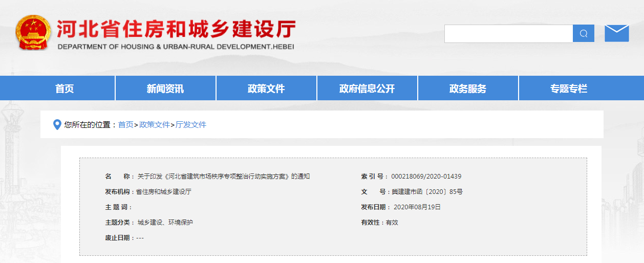Open the 政府信息公开 section
The image size is (644, 263).
tap(367, 89)
